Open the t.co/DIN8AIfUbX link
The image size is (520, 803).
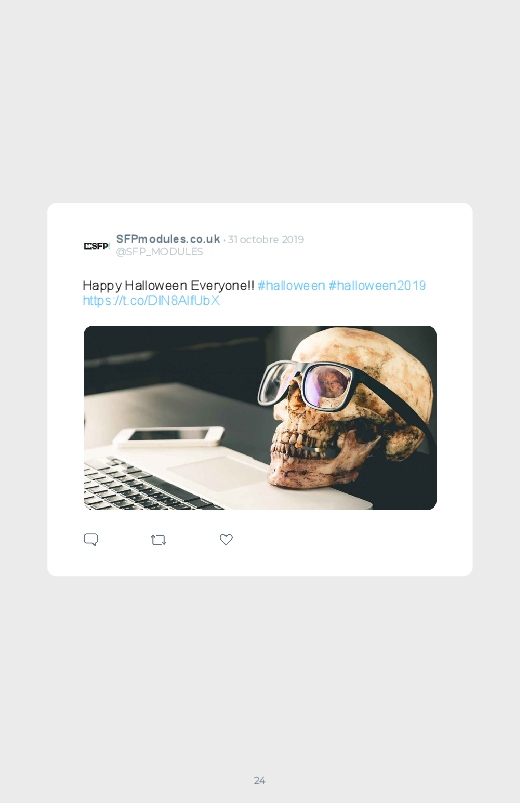(x=152, y=300)
